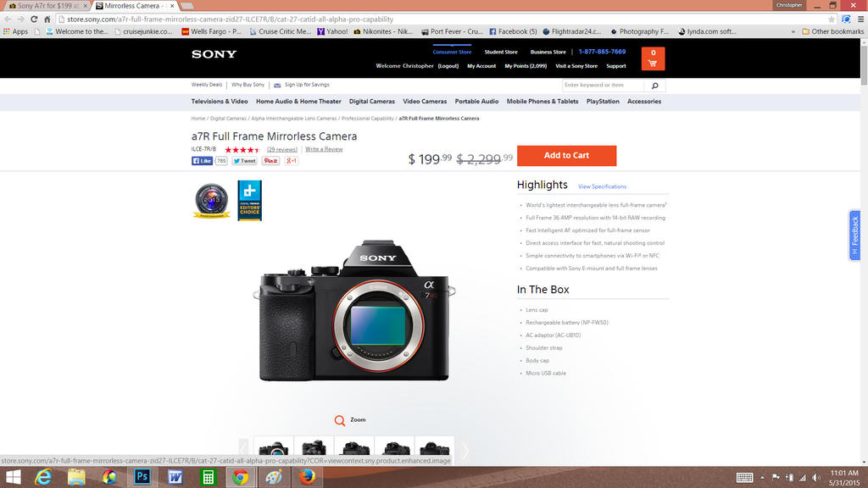Click the Zoom magnifier below the camera
The width and height of the screenshot is (868, 488).
(340, 420)
